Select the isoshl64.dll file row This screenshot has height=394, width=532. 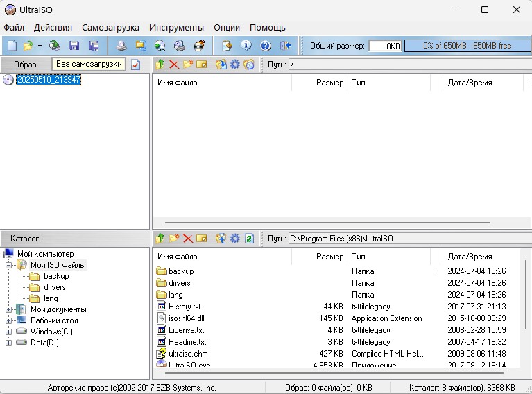point(336,318)
